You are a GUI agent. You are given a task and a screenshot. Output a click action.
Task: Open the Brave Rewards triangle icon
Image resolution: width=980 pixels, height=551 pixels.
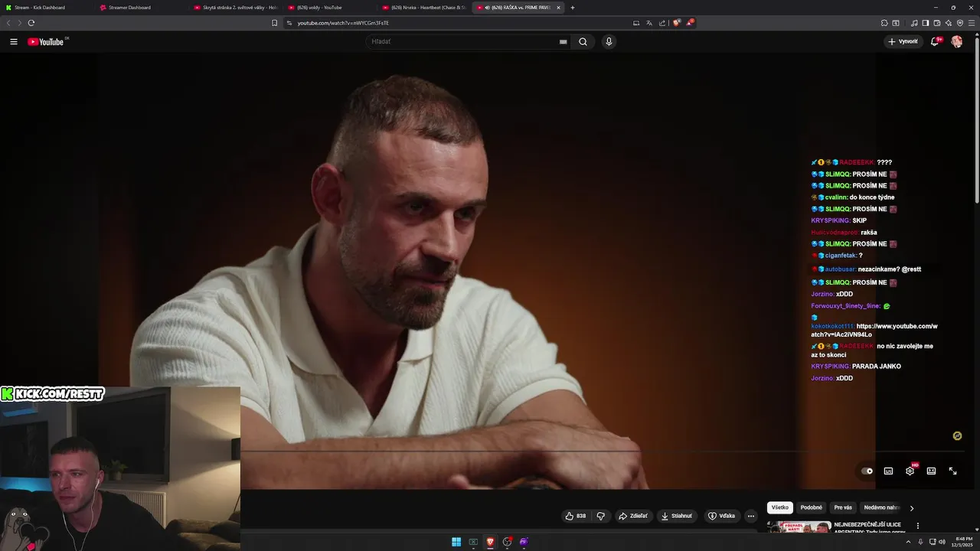(690, 23)
